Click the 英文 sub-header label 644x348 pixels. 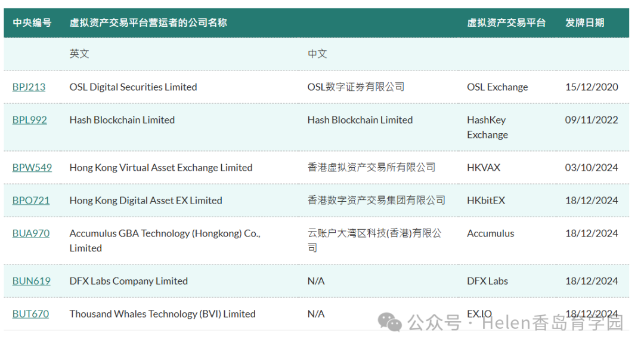(x=79, y=54)
